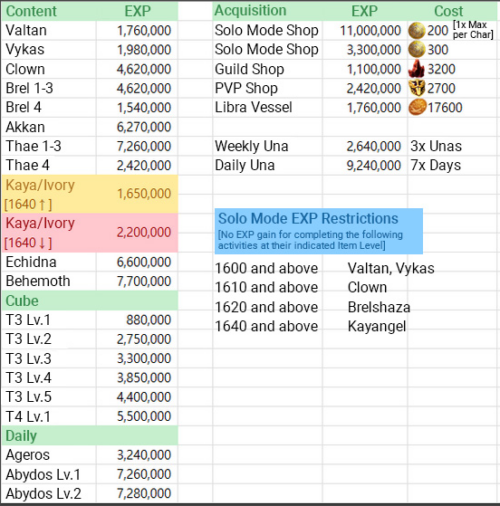Click the green Daily section header
Viewport: 500px width, 506px height.
(x=90, y=436)
